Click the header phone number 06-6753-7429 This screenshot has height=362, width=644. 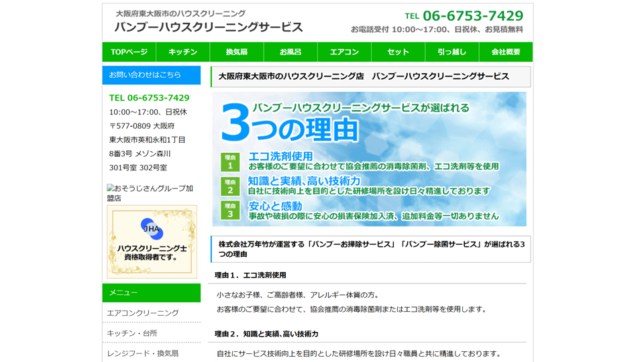[473, 15]
